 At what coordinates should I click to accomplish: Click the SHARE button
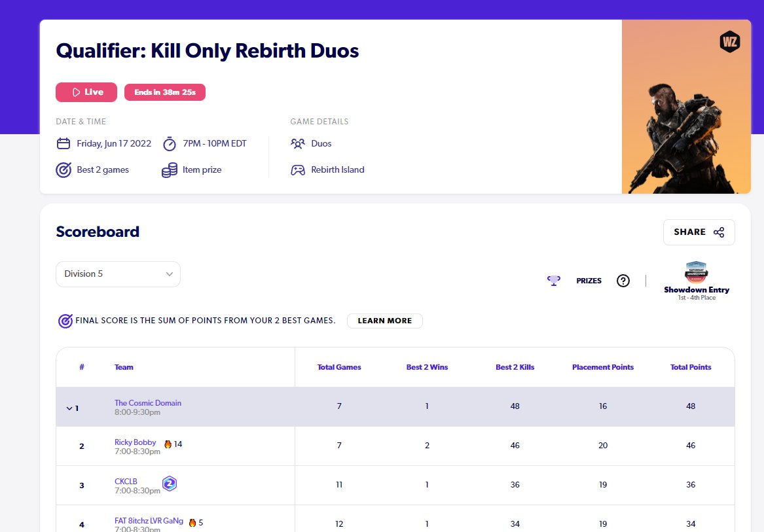tap(699, 232)
